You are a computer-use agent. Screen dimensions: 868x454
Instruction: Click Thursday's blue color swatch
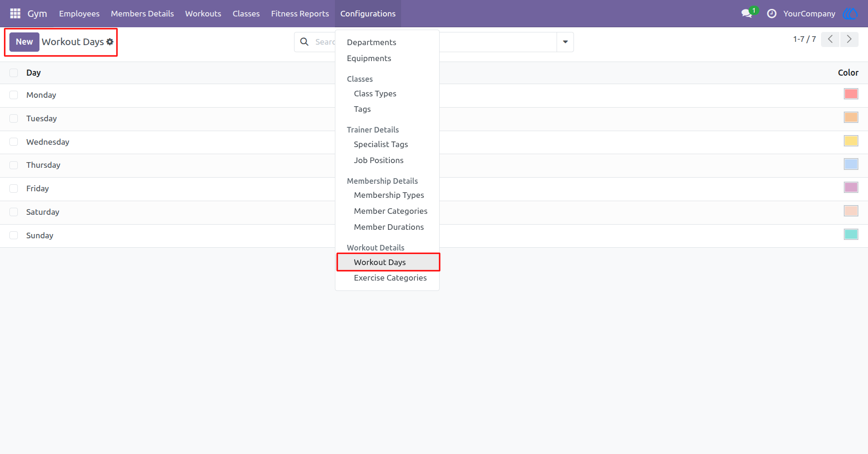click(851, 164)
